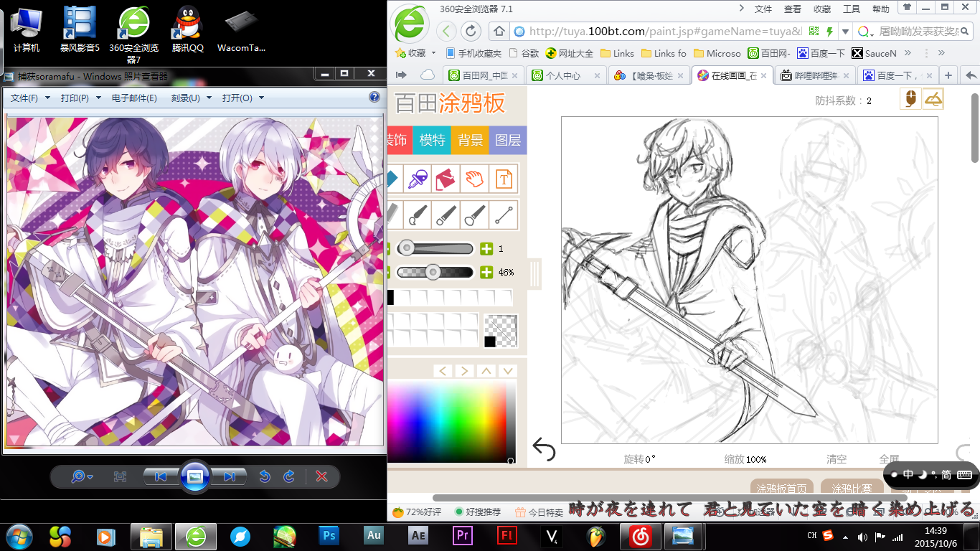Show previous image in photo viewer
The height and width of the screenshot is (551, 980).
pos(161,476)
